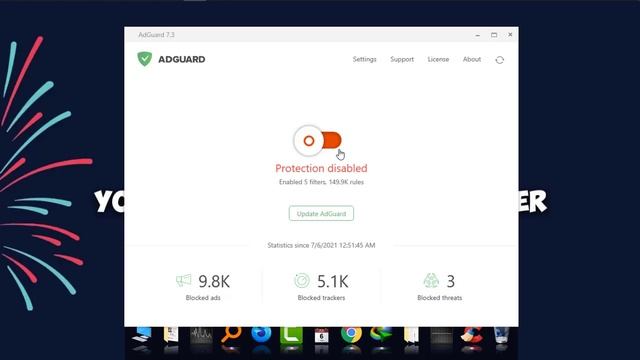
Task: Open the dark stacked panel dock icon
Action: coord(441,336)
